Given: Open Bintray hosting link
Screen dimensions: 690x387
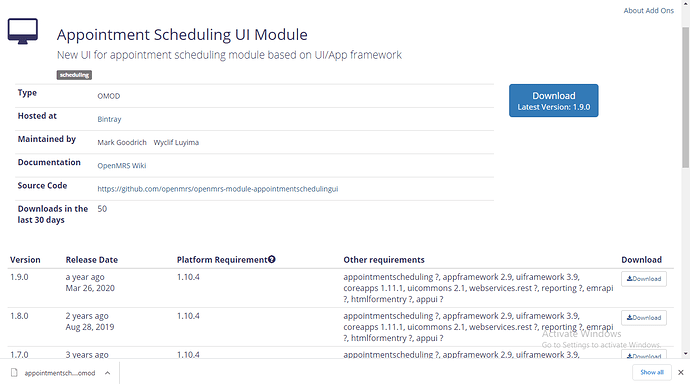Looking at the screenshot, I should 109,119.
